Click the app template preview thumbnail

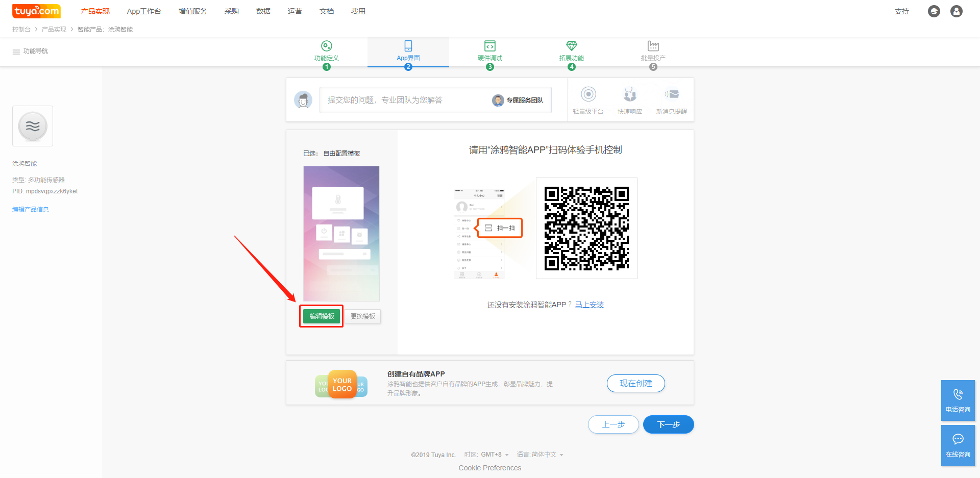pos(341,234)
